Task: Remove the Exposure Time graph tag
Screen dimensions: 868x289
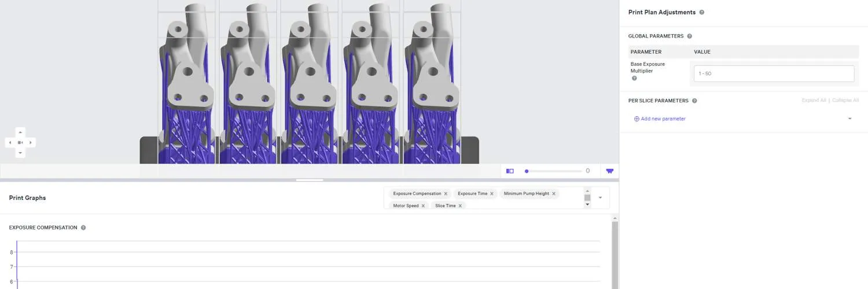Action: [492, 194]
